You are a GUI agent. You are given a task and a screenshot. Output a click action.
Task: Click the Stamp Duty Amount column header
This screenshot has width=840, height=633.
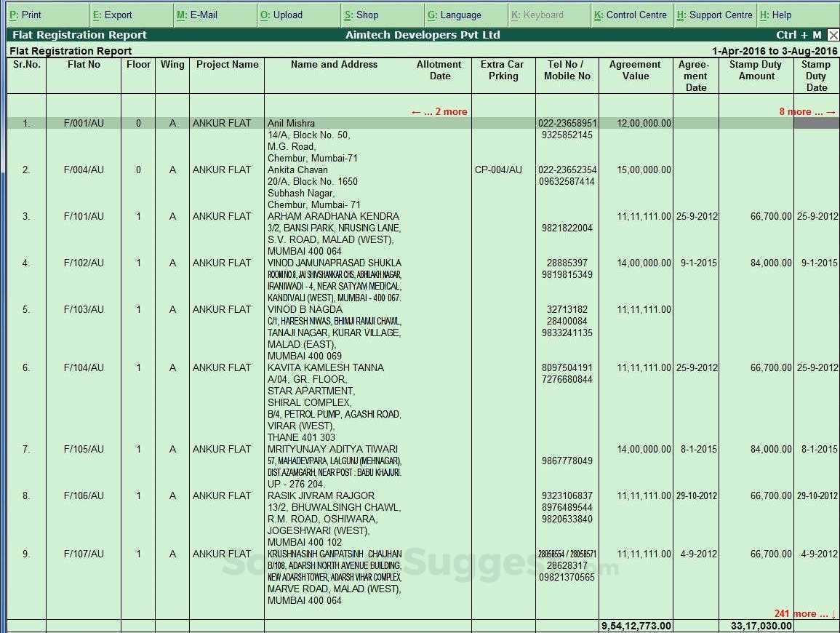tap(756, 70)
